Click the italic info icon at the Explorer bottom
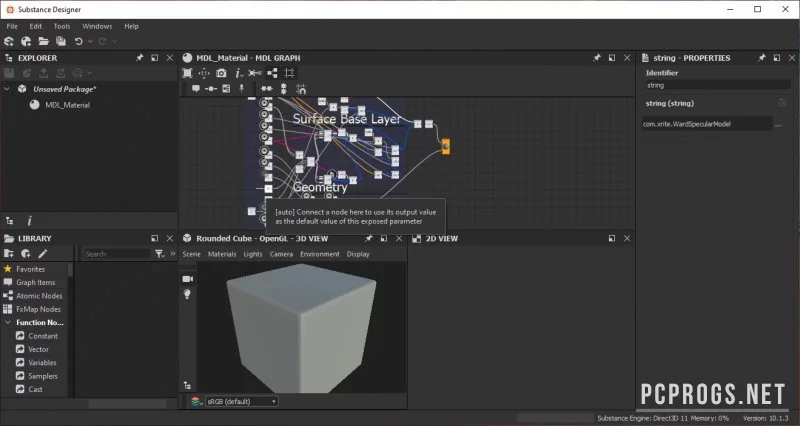The image size is (800, 426). coord(30,220)
